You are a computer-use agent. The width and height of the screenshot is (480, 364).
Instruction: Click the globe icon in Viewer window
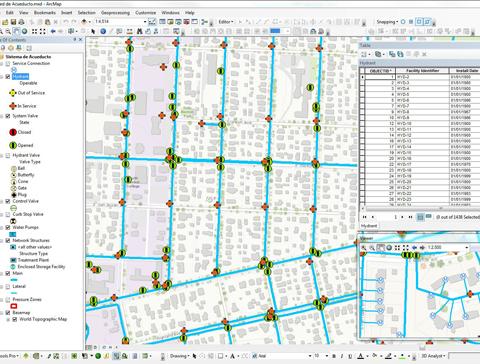pyautogui.click(x=389, y=248)
